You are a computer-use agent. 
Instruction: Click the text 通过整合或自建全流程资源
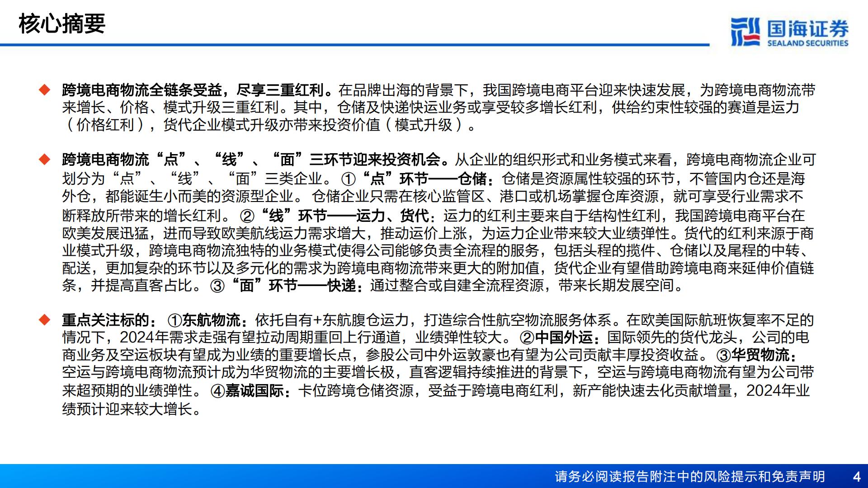(x=457, y=286)
